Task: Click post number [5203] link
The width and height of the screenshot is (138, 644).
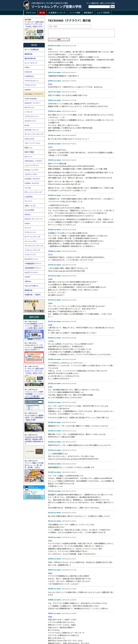Action: pos(51,160)
